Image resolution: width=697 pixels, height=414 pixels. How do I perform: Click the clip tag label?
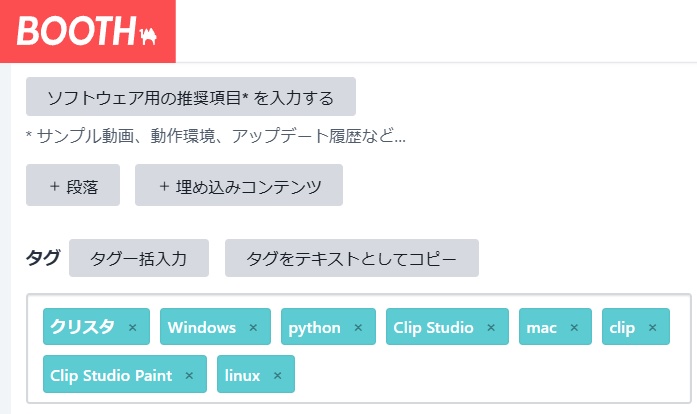tap(622, 328)
